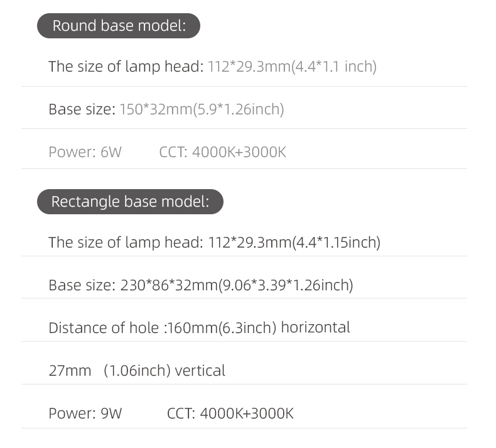Select the 112*29.3mm(4.4*1.1 inch) dimension text
The height and width of the screenshot is (448, 496).
(292, 67)
